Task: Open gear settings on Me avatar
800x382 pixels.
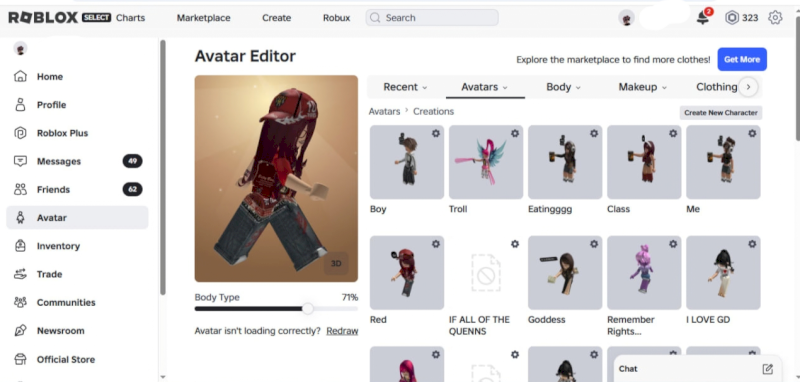Action: pos(752,133)
